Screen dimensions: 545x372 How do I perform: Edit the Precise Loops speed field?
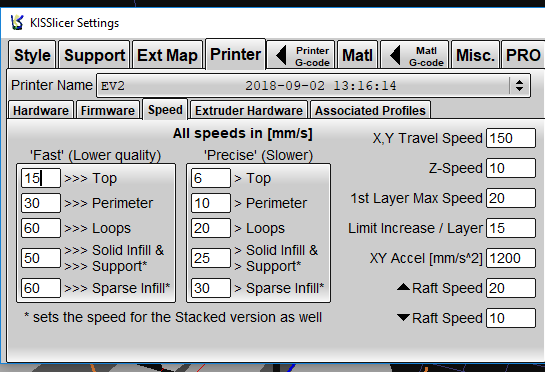(211, 228)
